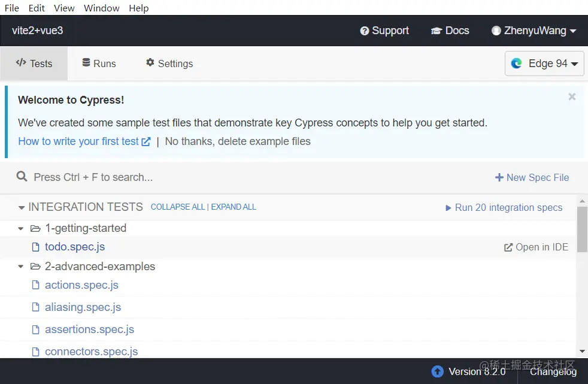The width and height of the screenshot is (588, 384).
Task: Select the 2-advanced-examples folder
Action: point(100,266)
